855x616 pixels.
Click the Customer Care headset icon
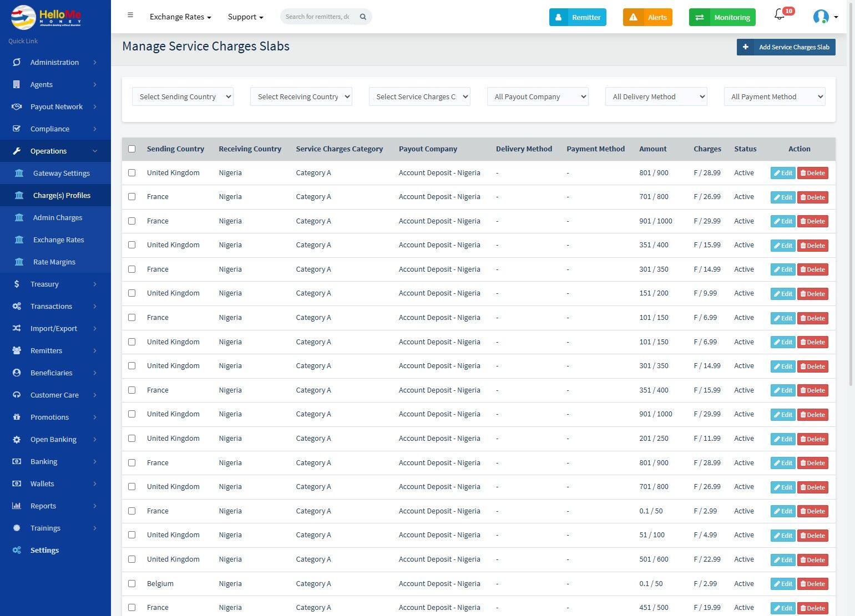17,395
